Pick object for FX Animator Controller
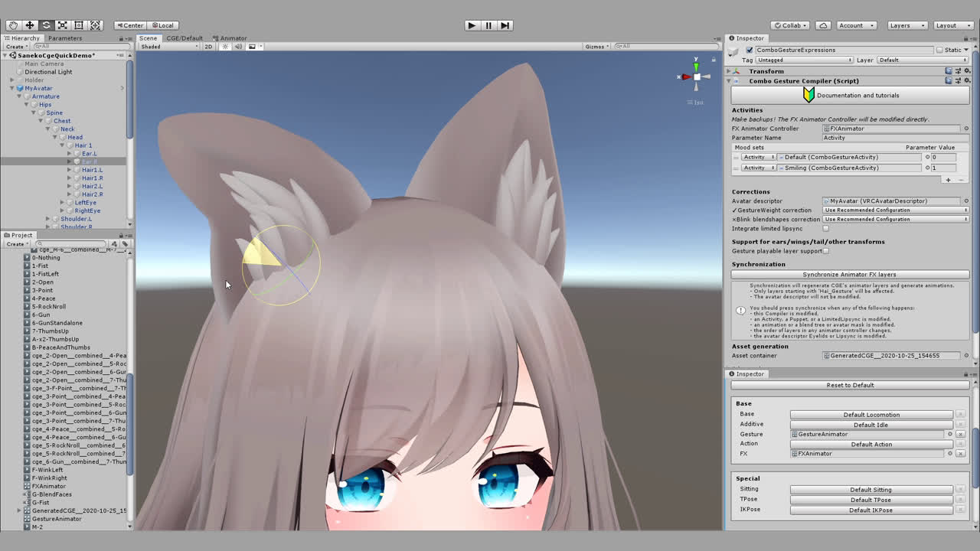Screen dimensions: 980x551 coord(966,129)
